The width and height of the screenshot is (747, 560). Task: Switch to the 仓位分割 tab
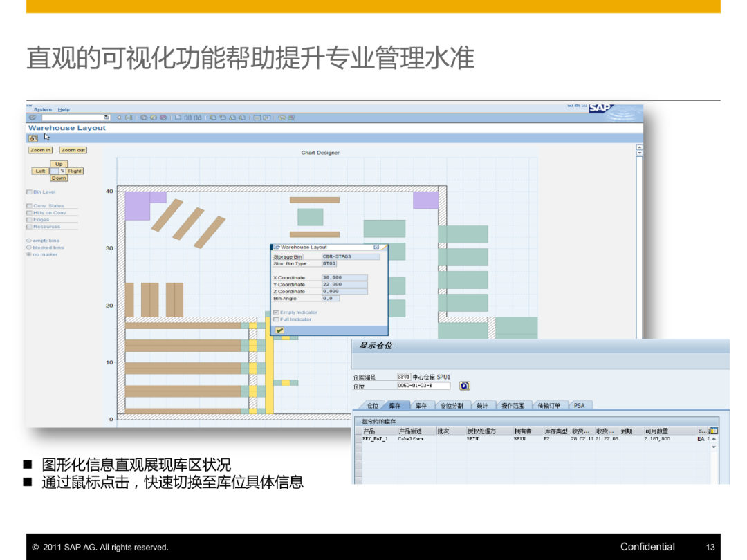click(451, 406)
